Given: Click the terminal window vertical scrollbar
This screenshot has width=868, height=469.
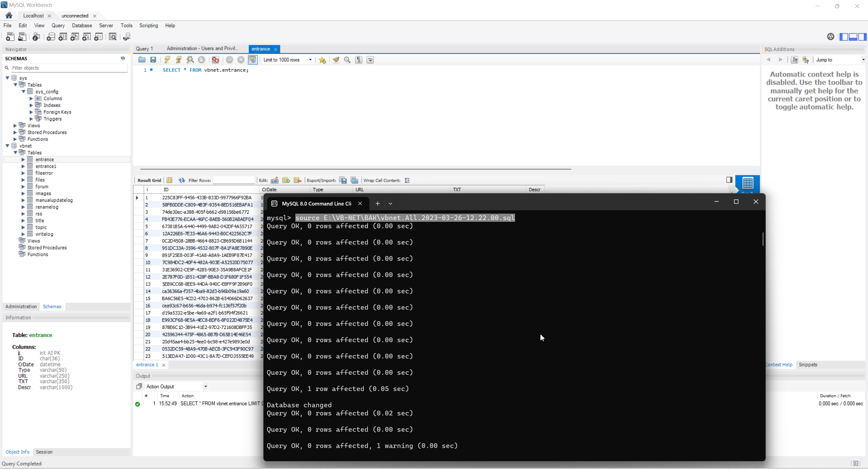Looking at the screenshot, I should pyautogui.click(x=763, y=239).
